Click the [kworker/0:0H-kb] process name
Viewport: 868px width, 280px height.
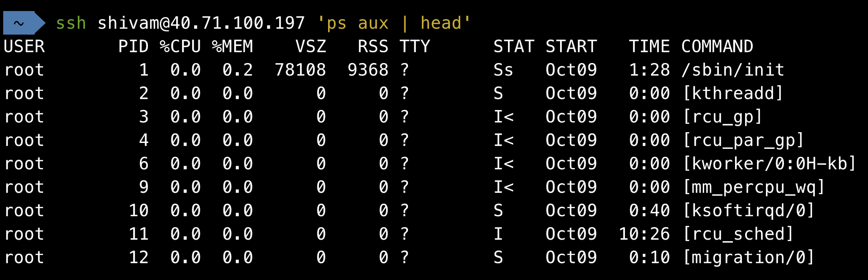(769, 164)
